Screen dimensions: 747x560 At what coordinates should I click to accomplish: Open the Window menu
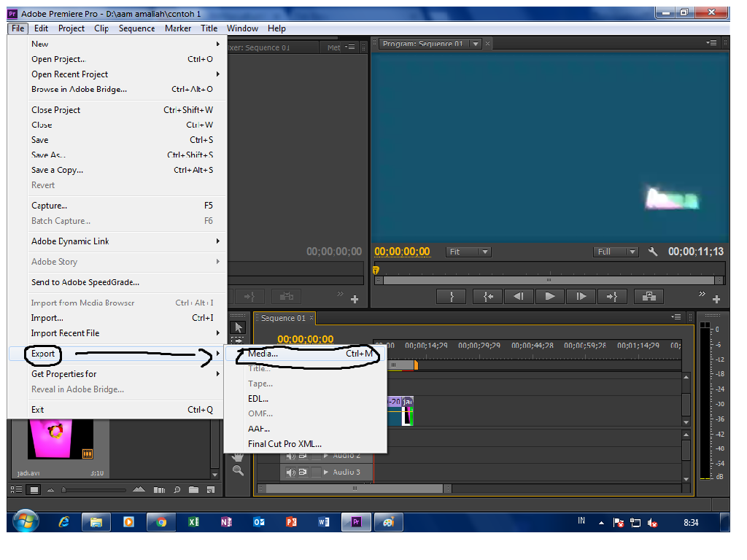pyautogui.click(x=242, y=28)
